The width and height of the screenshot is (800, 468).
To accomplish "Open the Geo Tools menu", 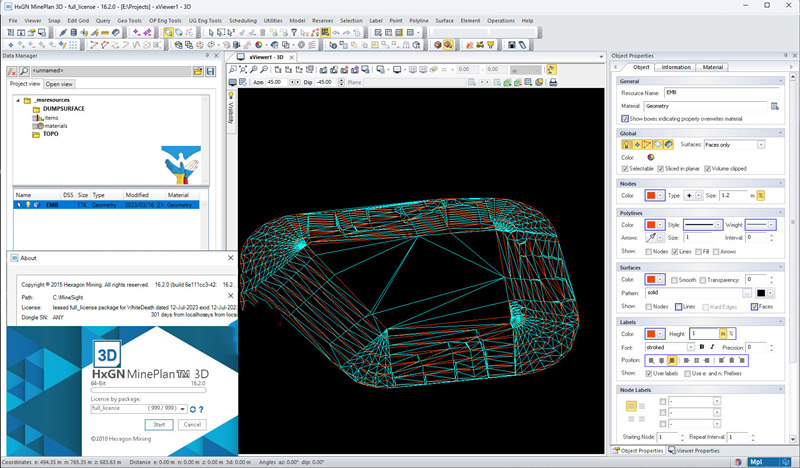I will 129,21.
